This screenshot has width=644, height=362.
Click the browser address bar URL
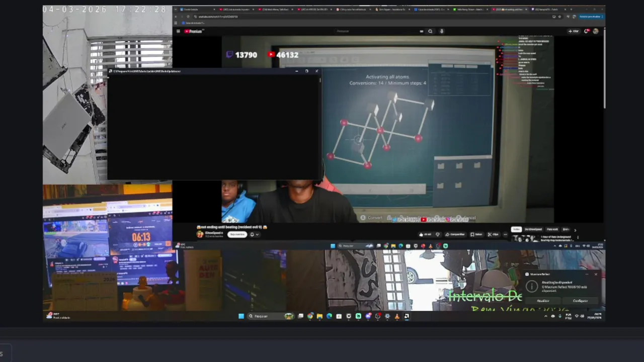pyautogui.click(x=218, y=17)
